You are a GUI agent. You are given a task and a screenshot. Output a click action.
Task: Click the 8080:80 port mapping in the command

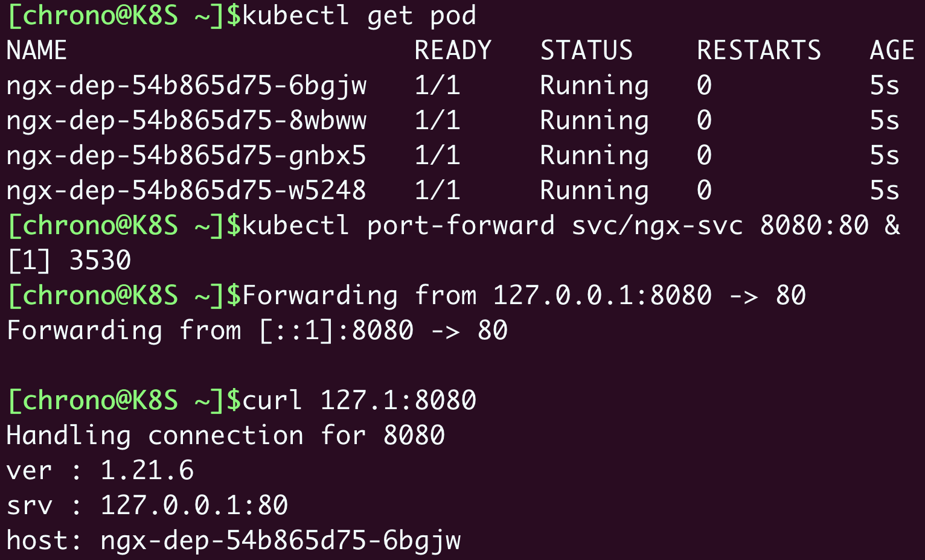[x=814, y=226]
